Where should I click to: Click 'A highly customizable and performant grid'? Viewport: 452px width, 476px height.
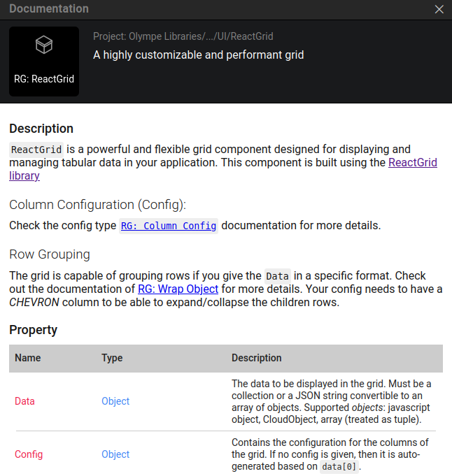pos(199,55)
